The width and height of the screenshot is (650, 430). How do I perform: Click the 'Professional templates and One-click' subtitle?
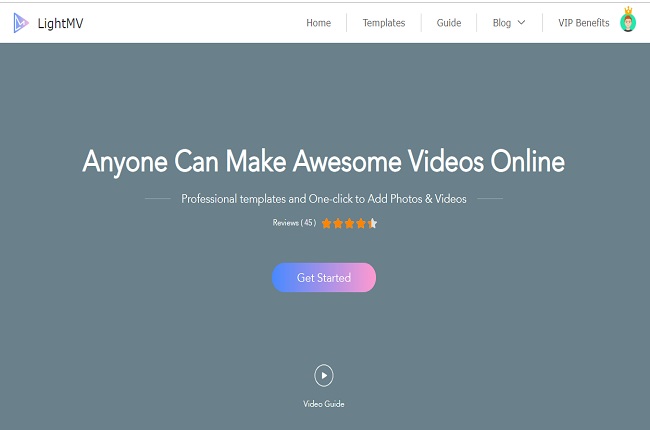tap(324, 199)
